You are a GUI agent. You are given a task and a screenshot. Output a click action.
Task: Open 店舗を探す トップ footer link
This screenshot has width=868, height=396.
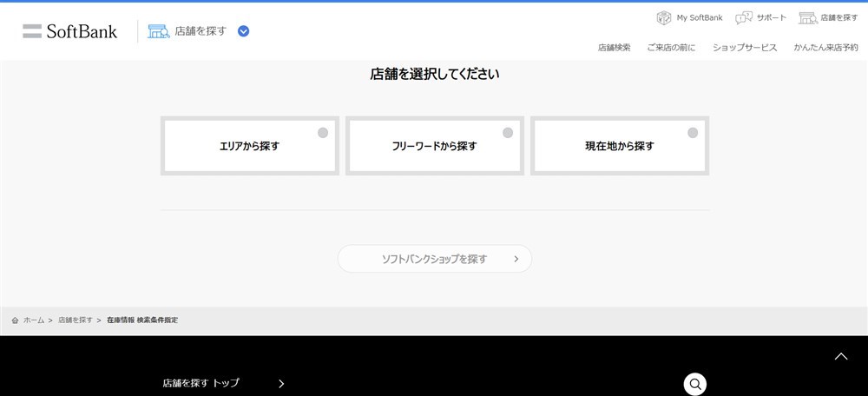201,383
